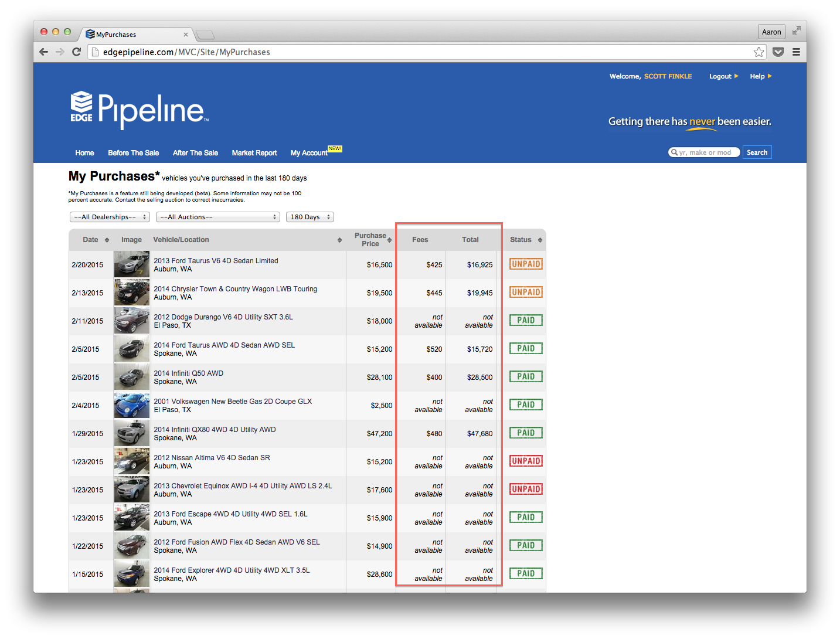Click the 2/11/2015 date cell
This screenshot has height=639, width=840.
[87, 321]
